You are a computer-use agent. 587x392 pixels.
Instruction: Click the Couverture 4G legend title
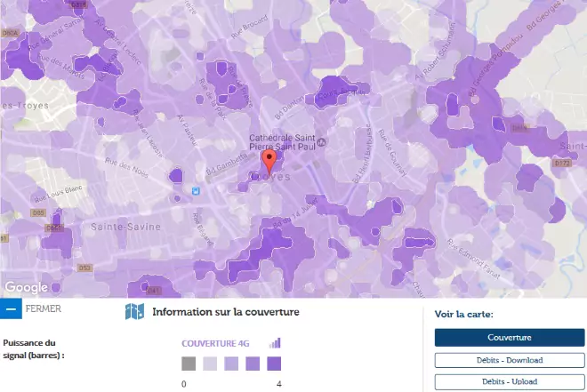221,343
